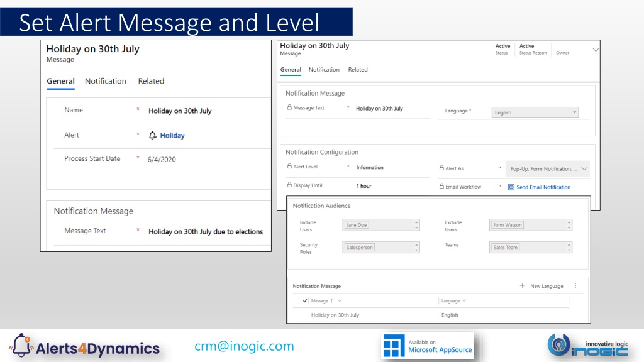Switch to General tab in left form
The width and height of the screenshot is (644, 362).
(60, 81)
